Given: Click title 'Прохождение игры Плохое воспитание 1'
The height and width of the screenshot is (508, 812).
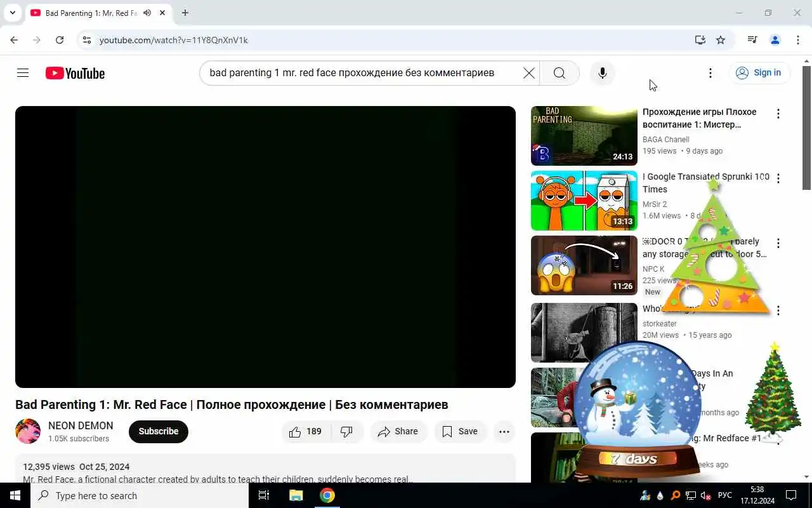Looking at the screenshot, I should click(x=699, y=118).
